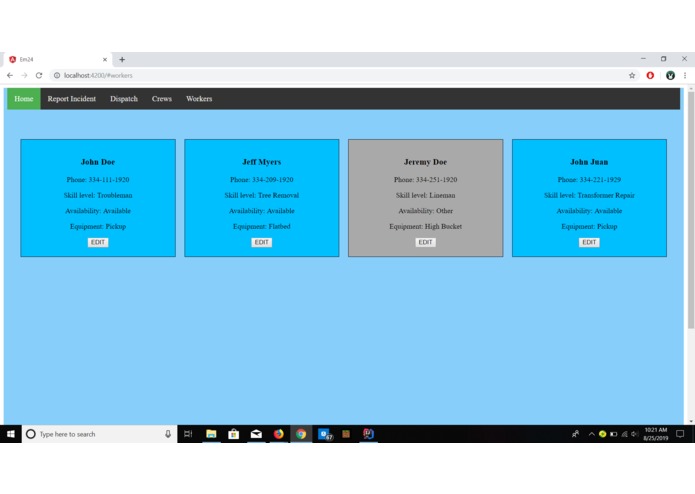The width and height of the screenshot is (695, 494).
Task: Edit Jeremy Doe's worker card
Action: (x=426, y=242)
